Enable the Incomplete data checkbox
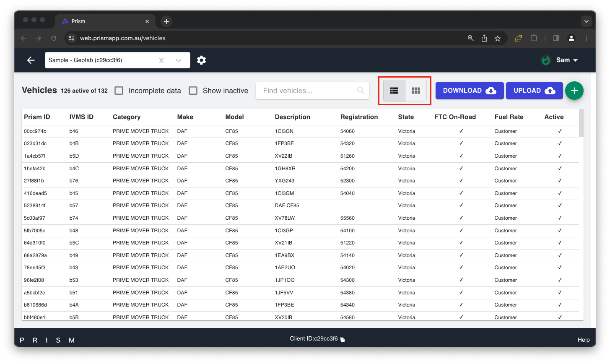 pyautogui.click(x=119, y=91)
